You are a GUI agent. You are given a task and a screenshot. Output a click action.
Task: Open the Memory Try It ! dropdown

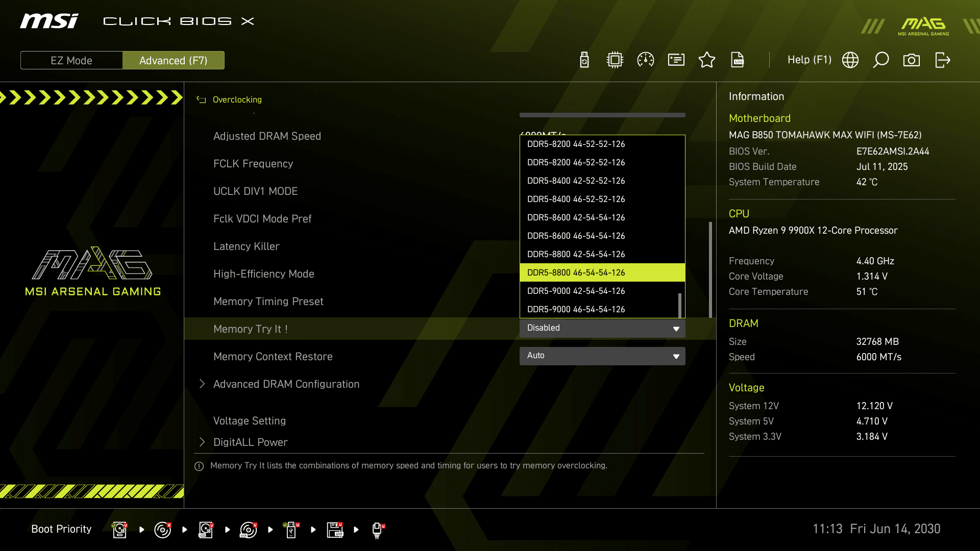[602, 328]
